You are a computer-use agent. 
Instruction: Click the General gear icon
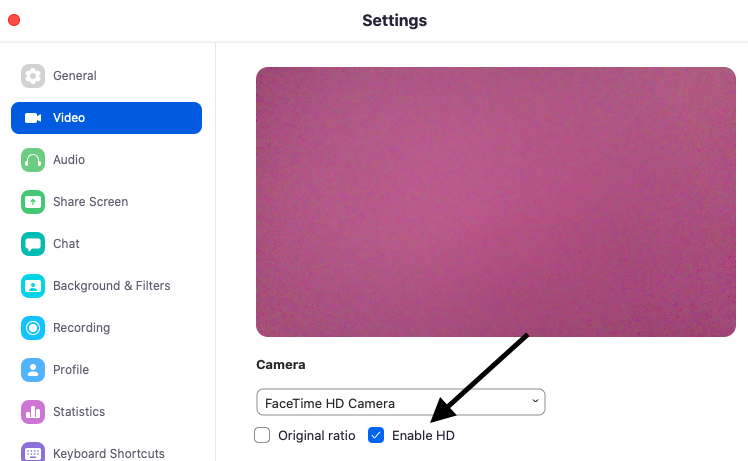(x=33, y=76)
